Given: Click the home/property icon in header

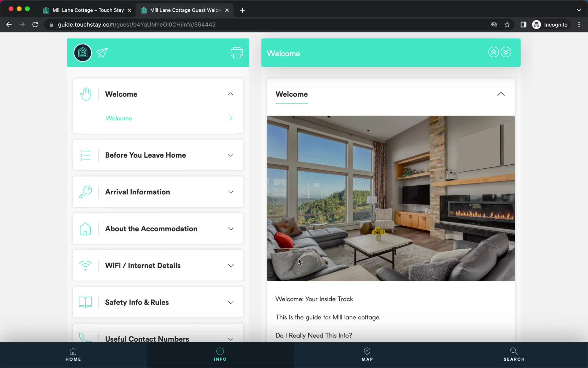Looking at the screenshot, I should point(83,52).
